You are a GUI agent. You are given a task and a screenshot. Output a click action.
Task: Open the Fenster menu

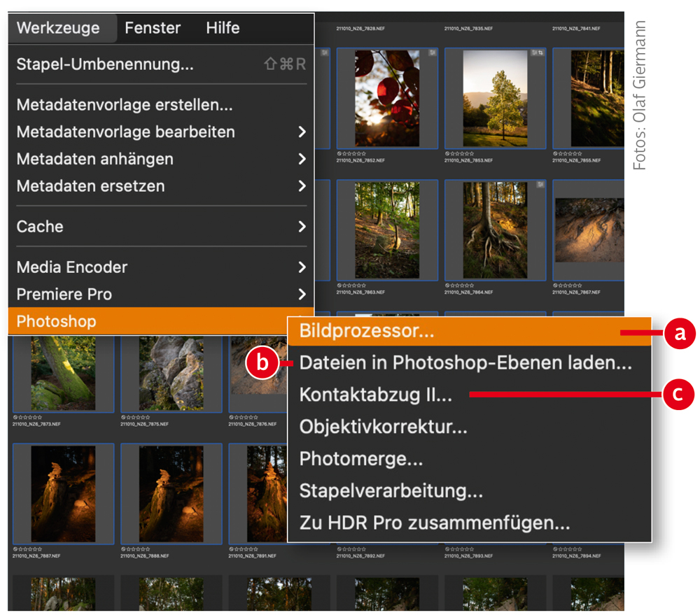click(x=153, y=28)
